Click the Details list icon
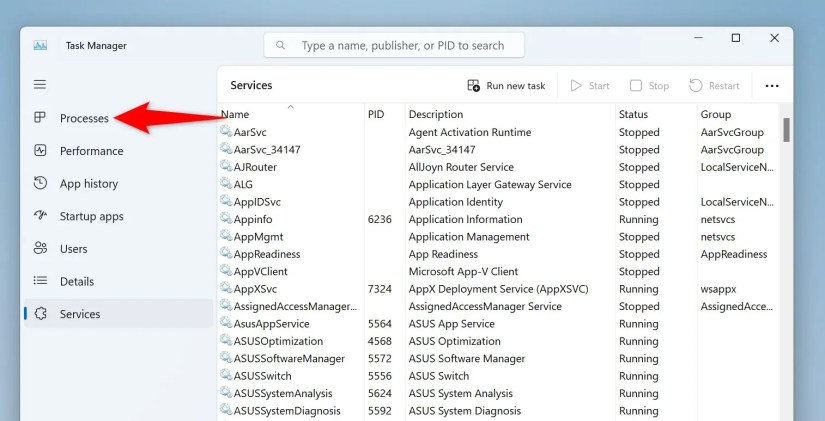This screenshot has height=421, width=825. pyautogui.click(x=40, y=281)
